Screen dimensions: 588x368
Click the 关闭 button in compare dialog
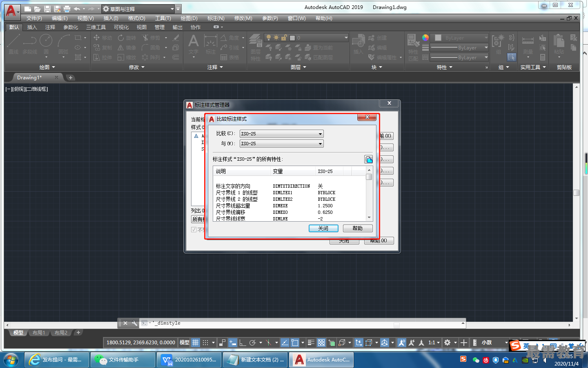pos(323,228)
